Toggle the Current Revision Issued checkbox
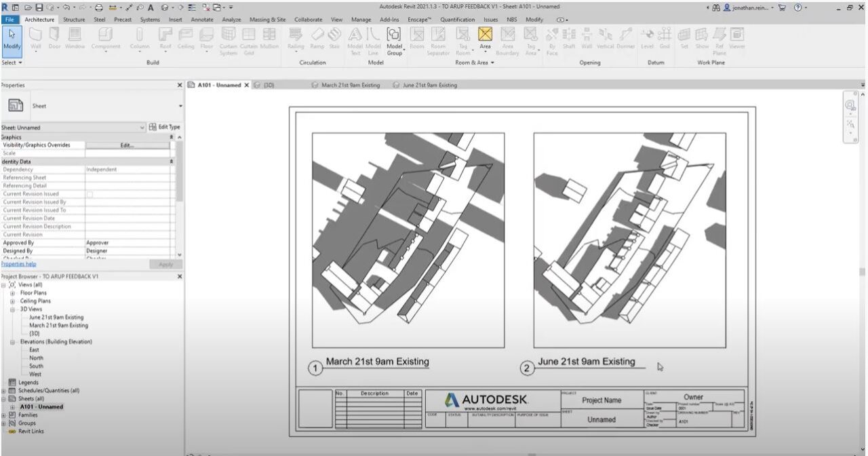The height and width of the screenshot is (456, 868). (x=89, y=193)
